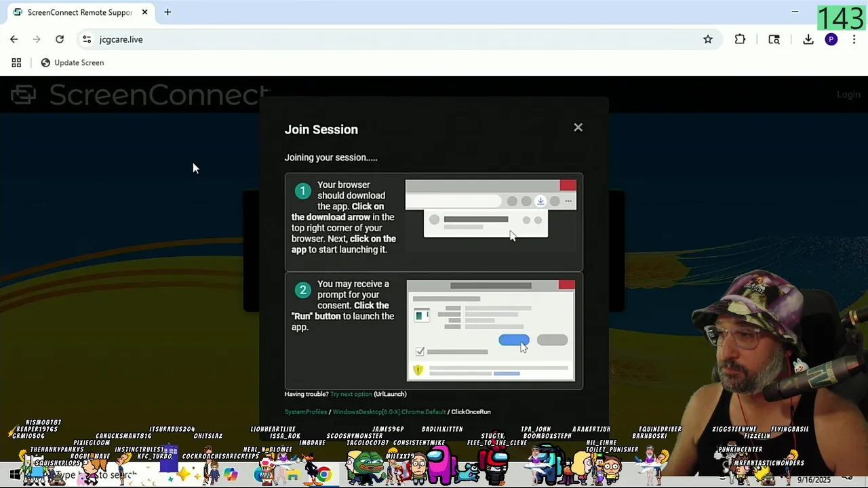The width and height of the screenshot is (868, 488).
Task: Click the Login link in the page header
Action: (848, 94)
